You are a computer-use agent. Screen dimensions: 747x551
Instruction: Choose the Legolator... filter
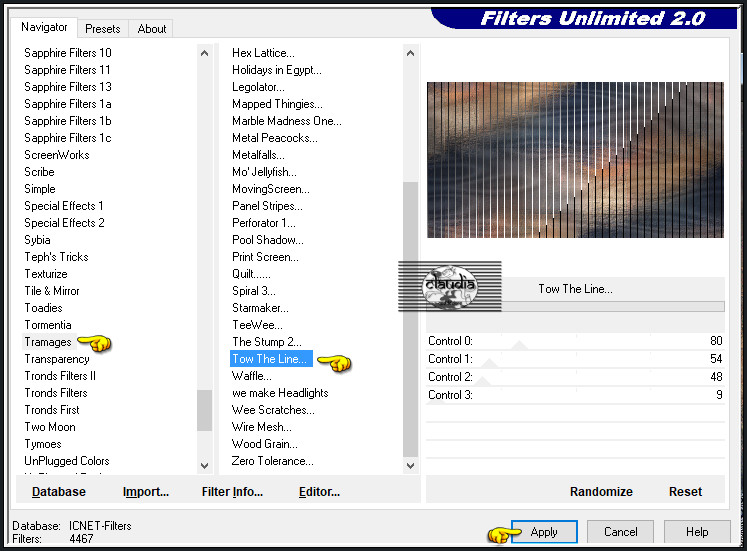tap(258, 87)
